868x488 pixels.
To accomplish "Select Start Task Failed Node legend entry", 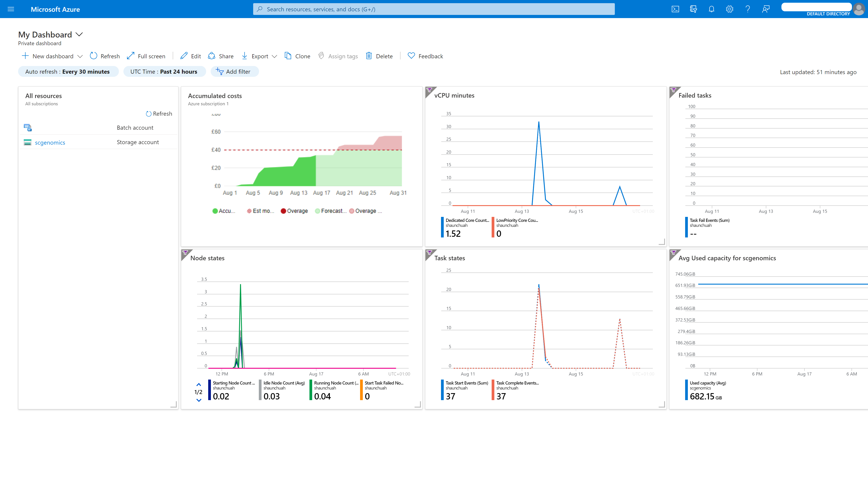I will 382,390.
